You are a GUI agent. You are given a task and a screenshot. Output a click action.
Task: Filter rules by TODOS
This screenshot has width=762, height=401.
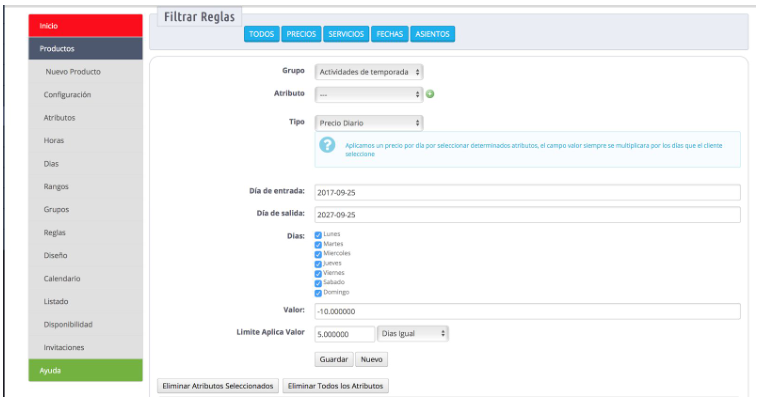point(261,34)
